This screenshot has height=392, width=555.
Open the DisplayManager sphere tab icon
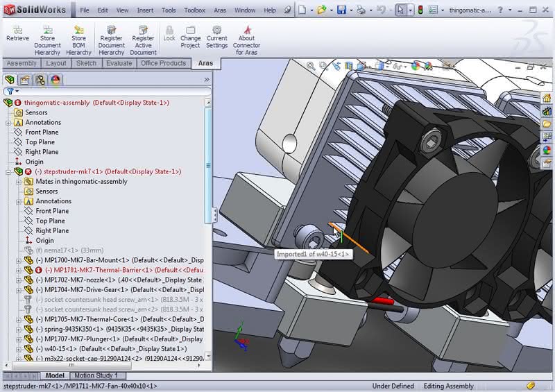coord(55,80)
